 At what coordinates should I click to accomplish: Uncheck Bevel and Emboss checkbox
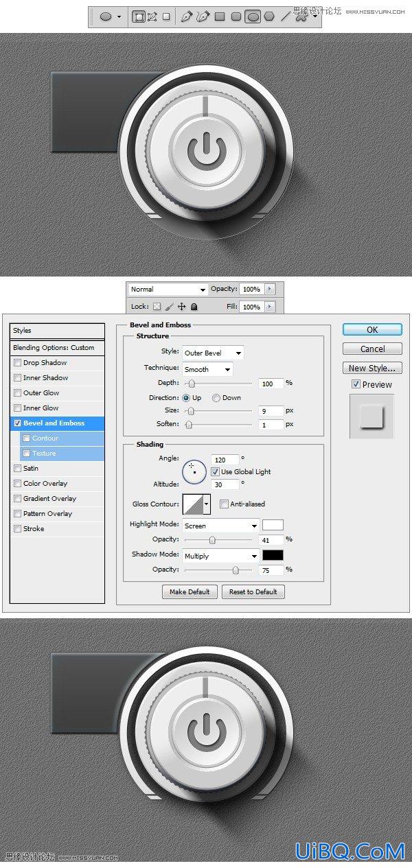click(x=18, y=423)
